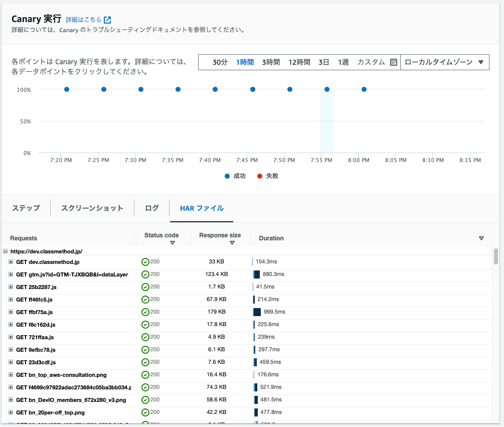
Task: Click the status icon on the 23d3cdf.js request
Action: [146, 362]
